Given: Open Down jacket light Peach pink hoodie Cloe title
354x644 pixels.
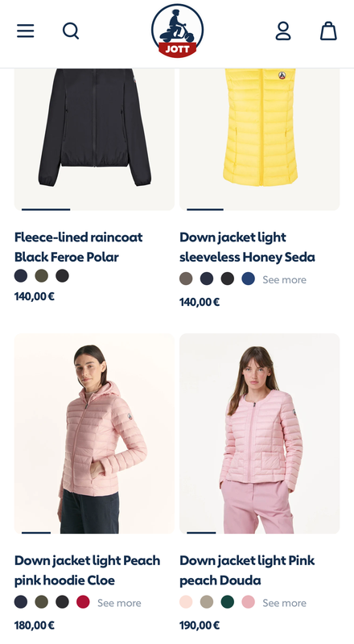Looking at the screenshot, I should pos(88,570).
